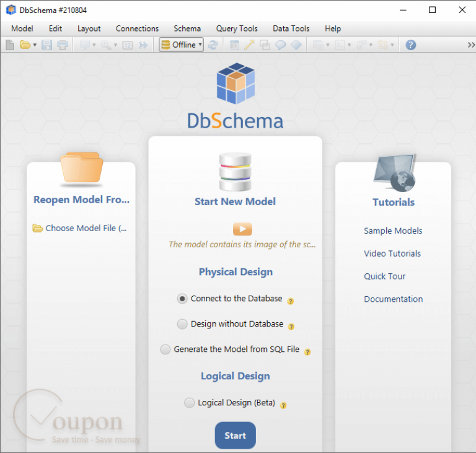Click the orange layers toolbar icon
The image size is (476, 453).
pos(383,45)
